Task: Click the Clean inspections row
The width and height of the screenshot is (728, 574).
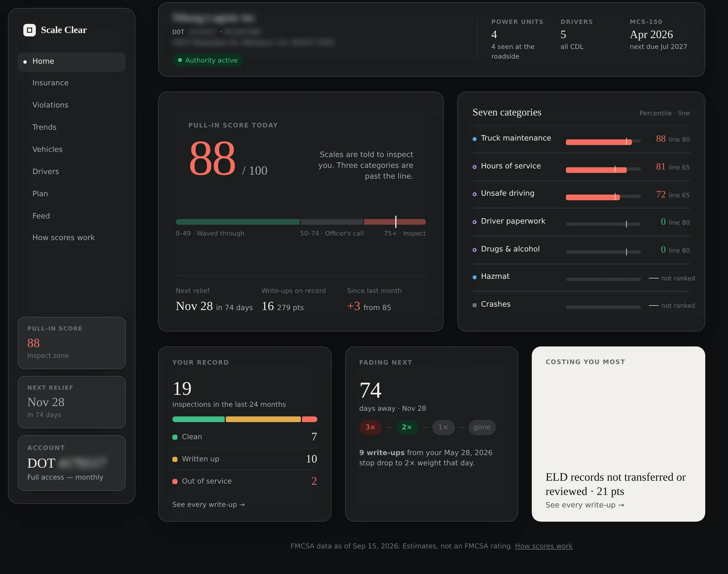Action: (x=245, y=437)
